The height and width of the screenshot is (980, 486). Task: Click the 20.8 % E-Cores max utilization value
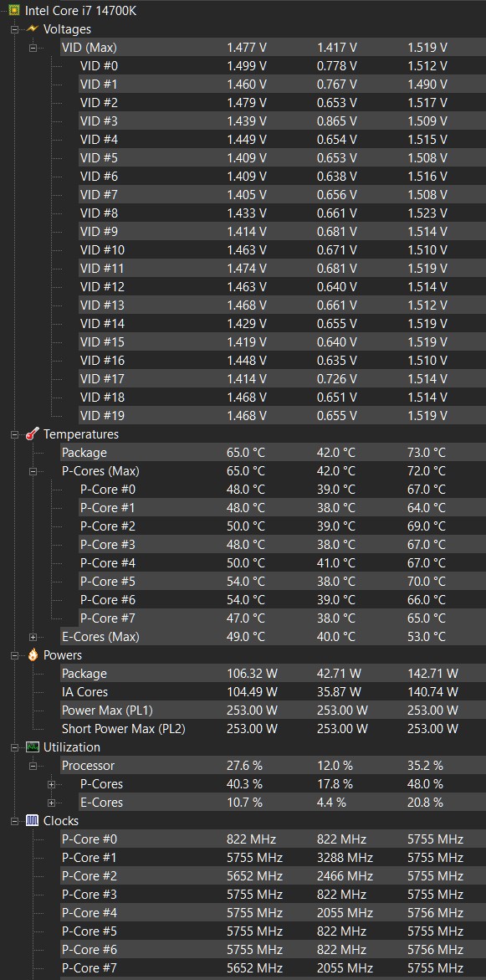[x=426, y=803]
